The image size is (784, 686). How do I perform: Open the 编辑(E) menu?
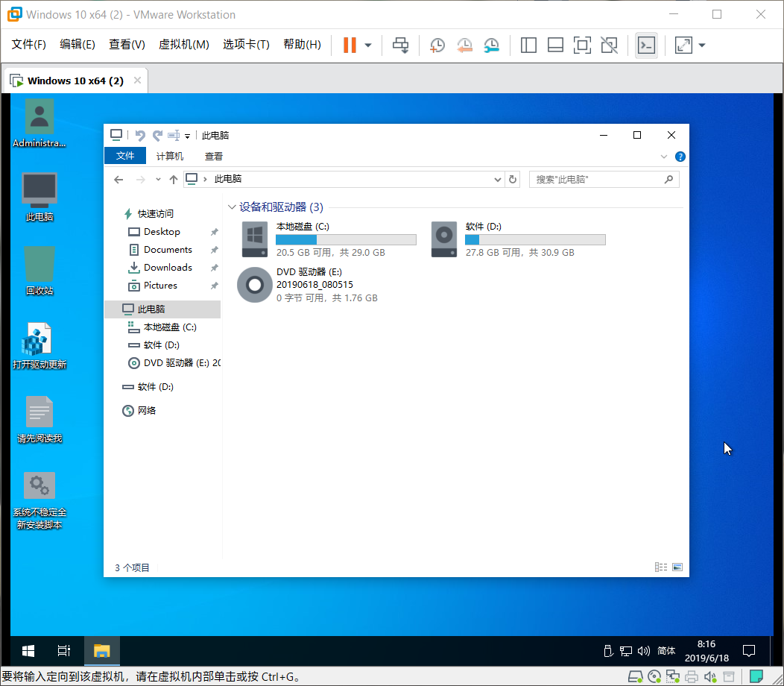(x=77, y=45)
